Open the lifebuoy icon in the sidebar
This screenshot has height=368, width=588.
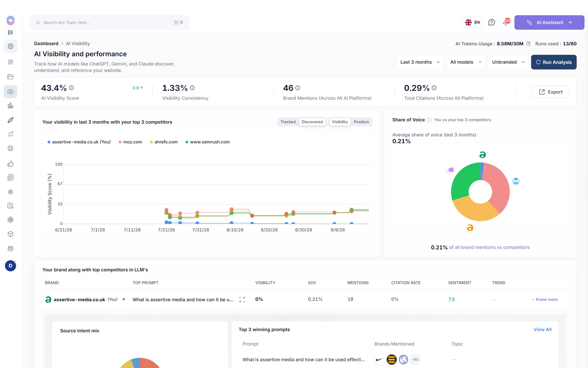point(11,149)
